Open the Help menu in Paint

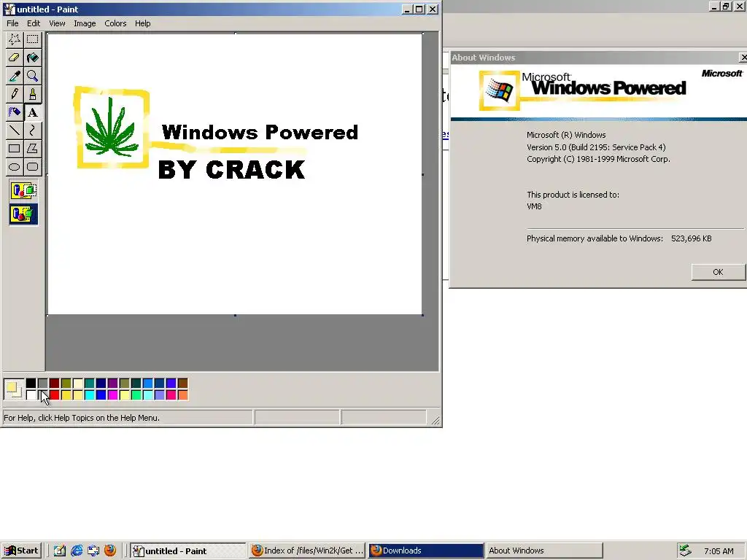click(x=142, y=23)
